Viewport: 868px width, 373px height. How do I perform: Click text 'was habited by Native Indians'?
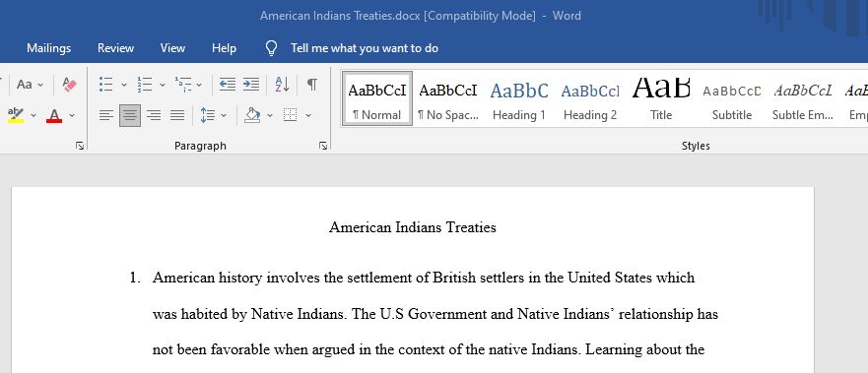point(250,314)
